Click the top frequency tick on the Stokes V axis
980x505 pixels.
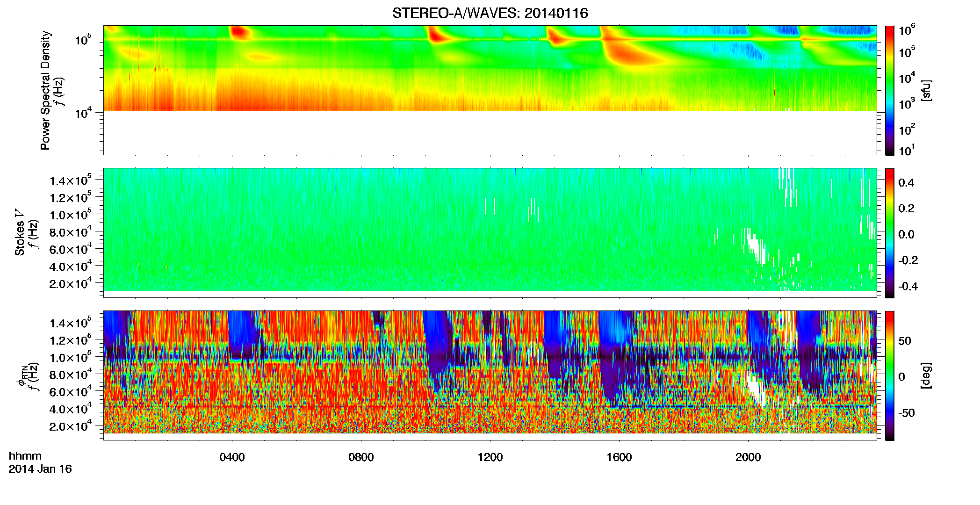pyautogui.click(x=71, y=180)
